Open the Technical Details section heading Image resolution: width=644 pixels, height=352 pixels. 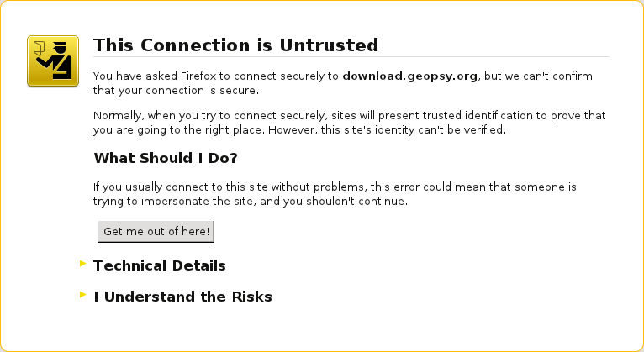[159, 265]
